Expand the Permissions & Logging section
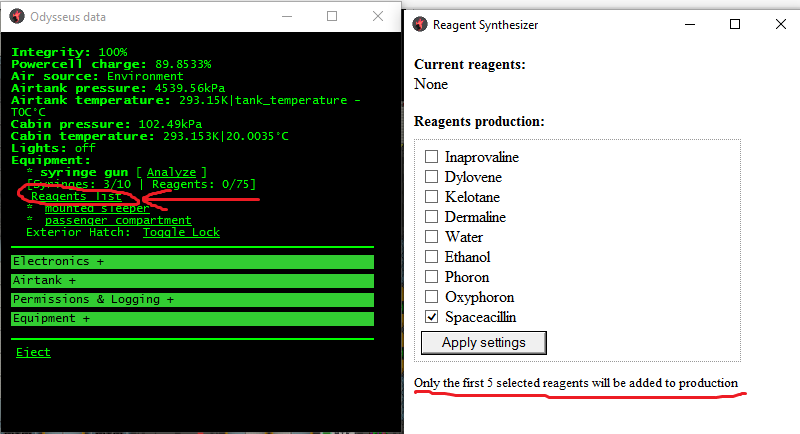Image resolution: width=800 pixels, height=434 pixels. pos(192,299)
